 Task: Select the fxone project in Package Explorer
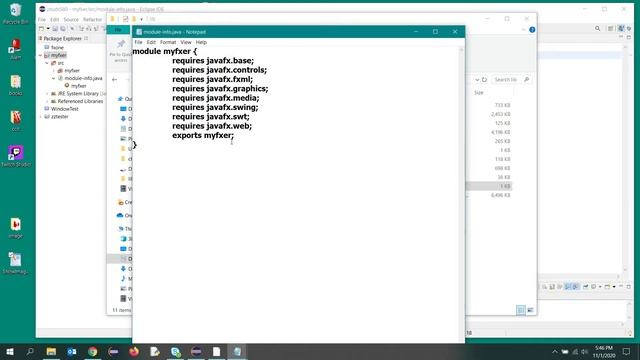click(54, 47)
